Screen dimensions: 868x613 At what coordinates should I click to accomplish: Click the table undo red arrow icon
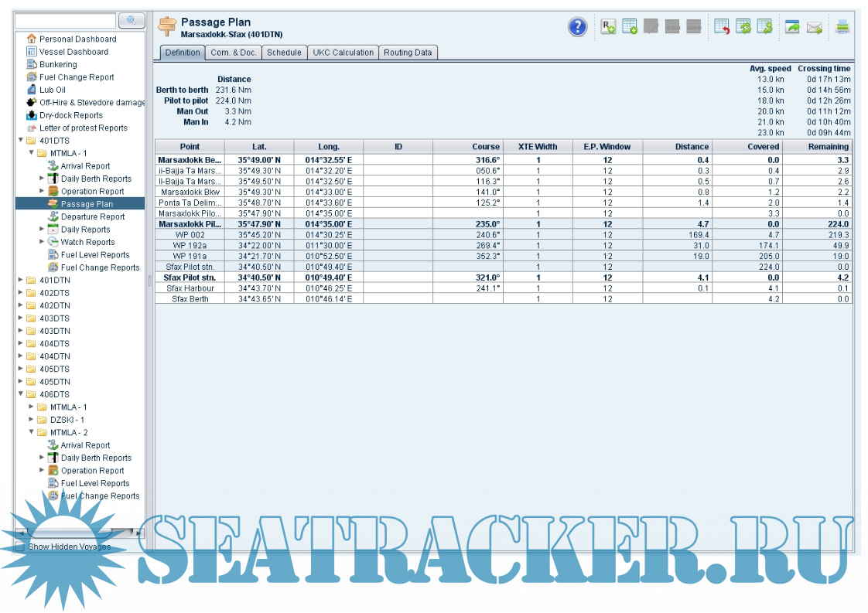[722, 28]
